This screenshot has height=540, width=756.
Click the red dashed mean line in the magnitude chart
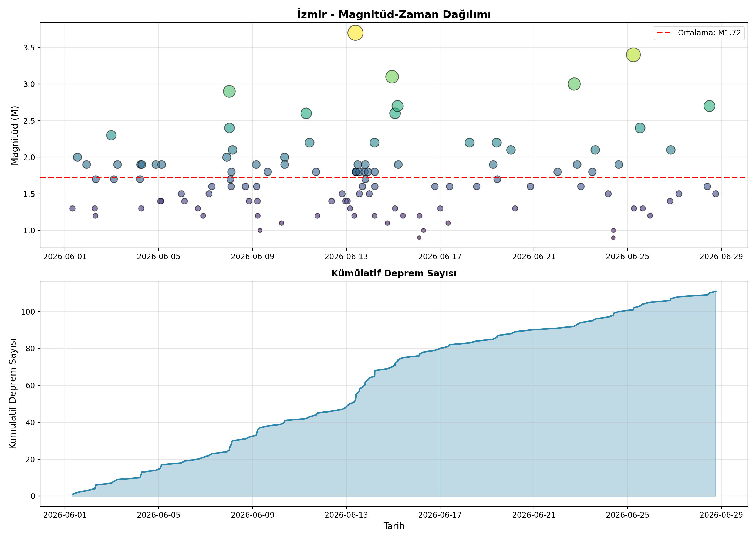click(x=394, y=178)
